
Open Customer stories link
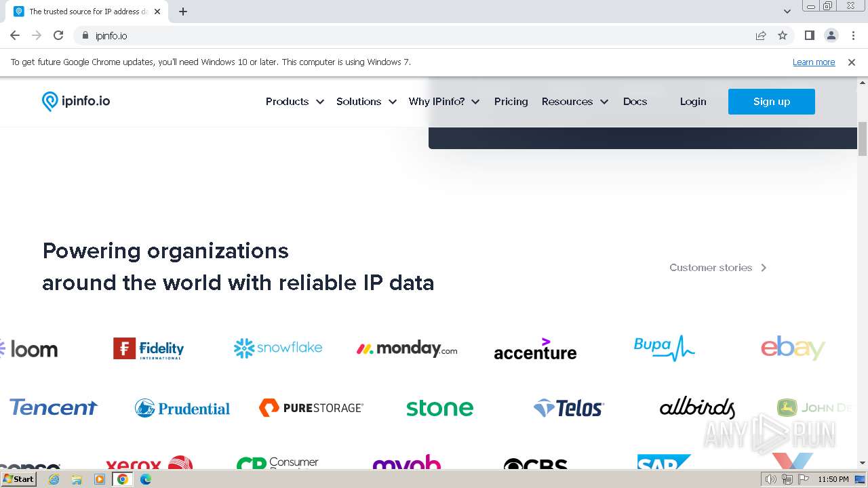(x=718, y=268)
